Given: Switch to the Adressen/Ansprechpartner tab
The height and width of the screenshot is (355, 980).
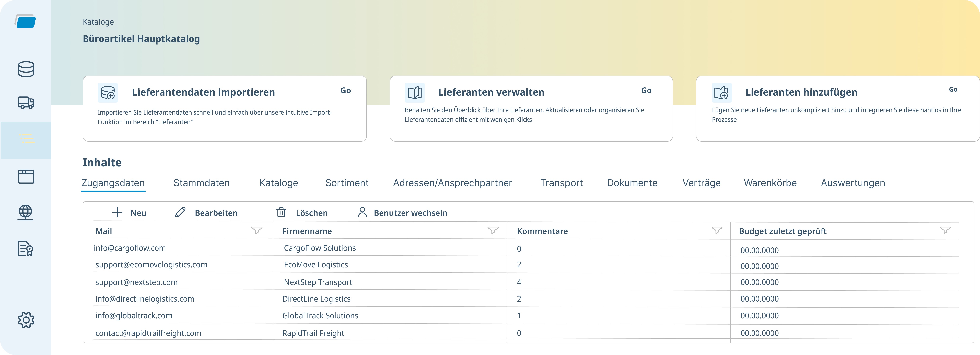Looking at the screenshot, I should click(452, 183).
